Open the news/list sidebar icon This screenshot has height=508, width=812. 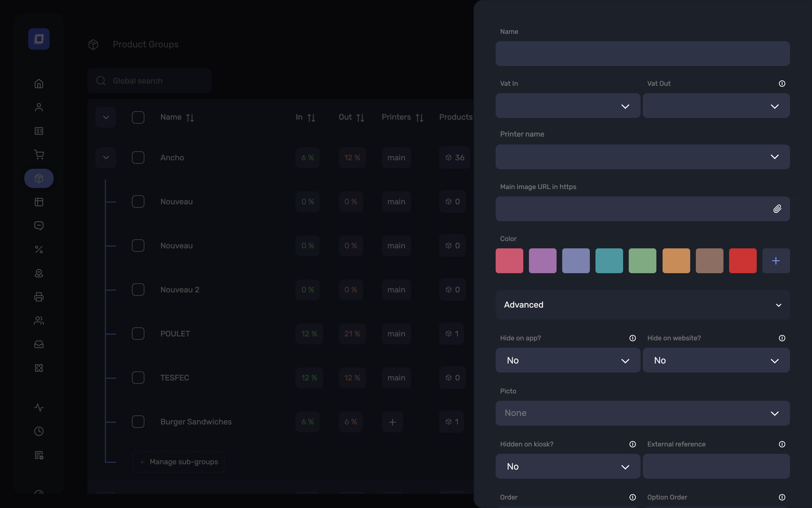pos(39,131)
